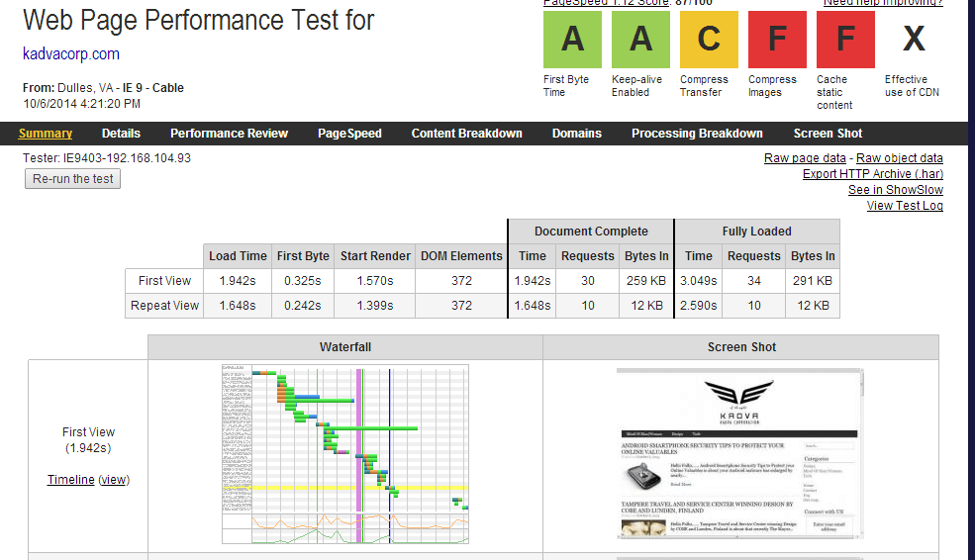Click the Need help improving link
The image size is (975, 560).
click(x=883, y=3)
